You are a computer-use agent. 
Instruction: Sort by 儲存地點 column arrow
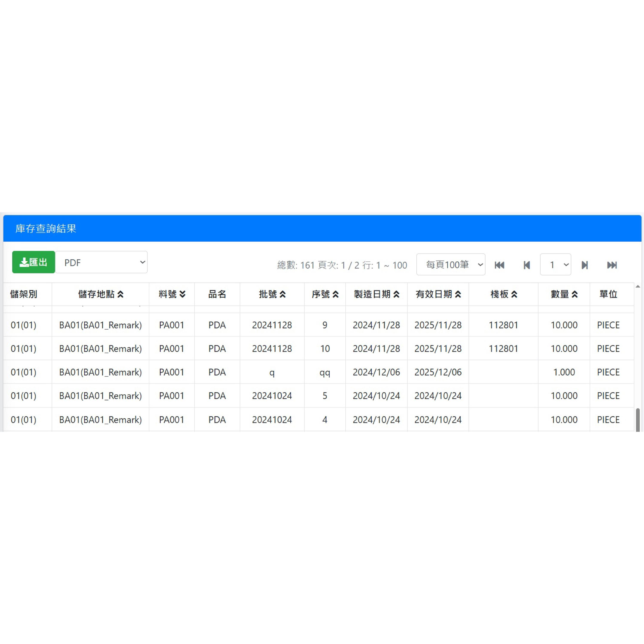tap(121, 294)
